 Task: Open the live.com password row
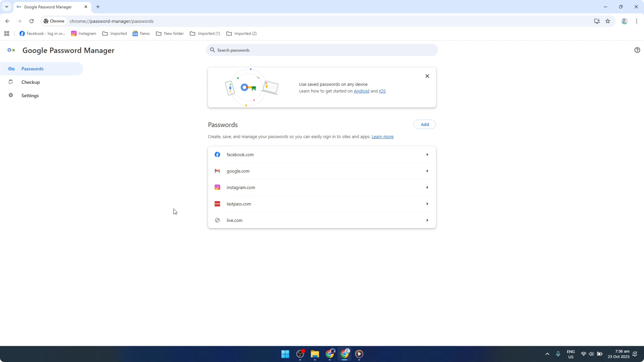[x=322, y=220]
